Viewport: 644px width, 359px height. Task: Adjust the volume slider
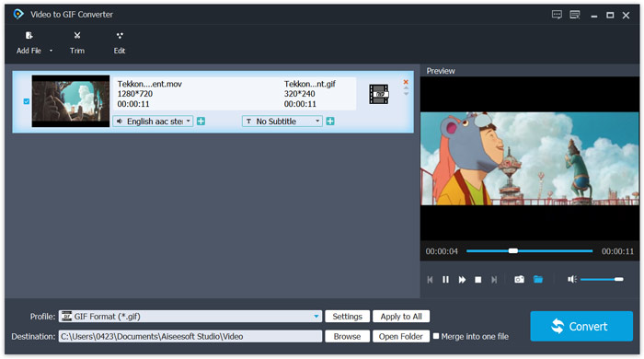click(602, 279)
